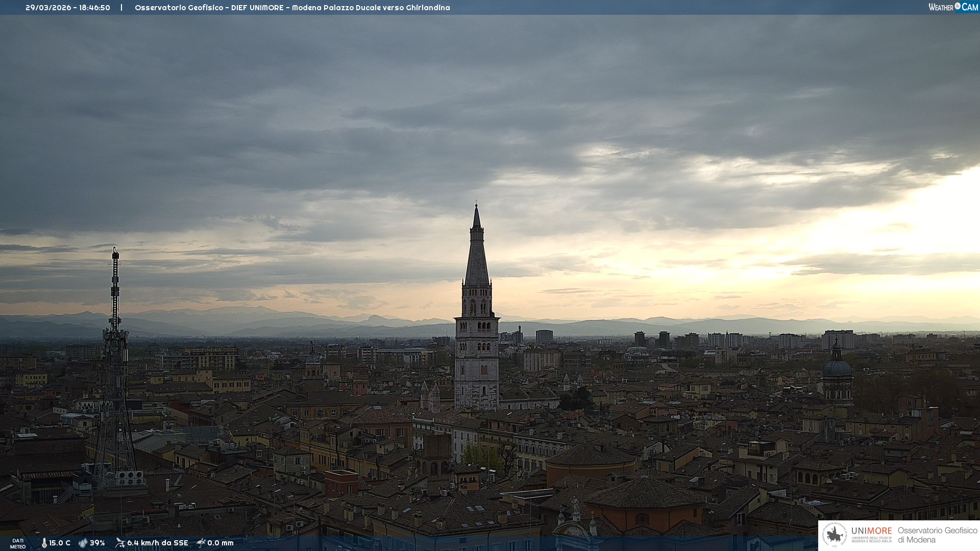Click the Osservatorio Geofisico di Modena text

(937, 535)
